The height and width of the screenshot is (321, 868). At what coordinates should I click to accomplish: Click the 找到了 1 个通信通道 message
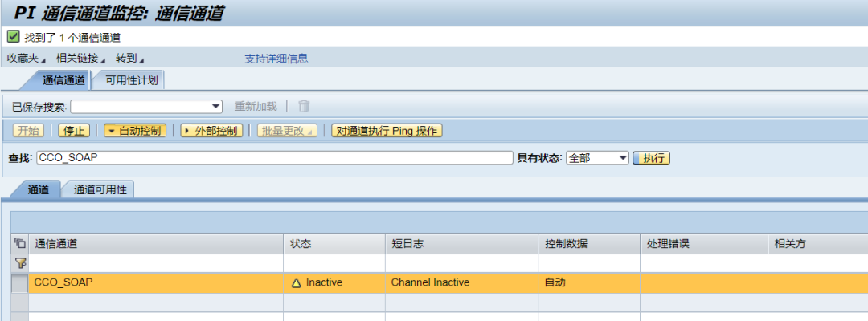[72, 38]
